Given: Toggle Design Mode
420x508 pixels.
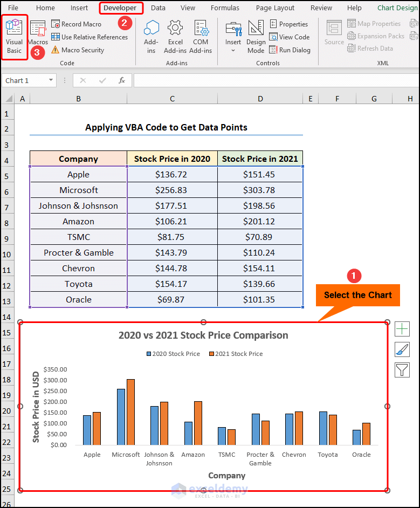Looking at the screenshot, I should click(256, 37).
